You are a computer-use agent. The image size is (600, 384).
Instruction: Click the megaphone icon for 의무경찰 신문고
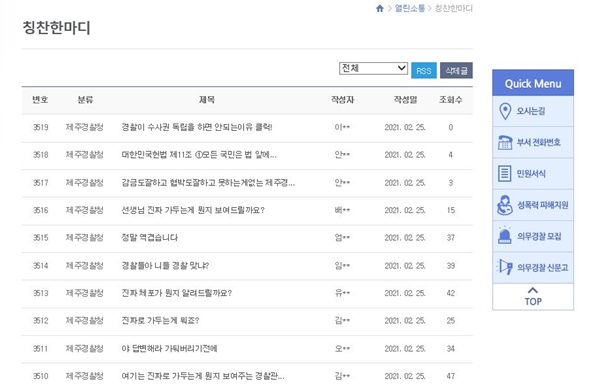pyautogui.click(x=505, y=267)
